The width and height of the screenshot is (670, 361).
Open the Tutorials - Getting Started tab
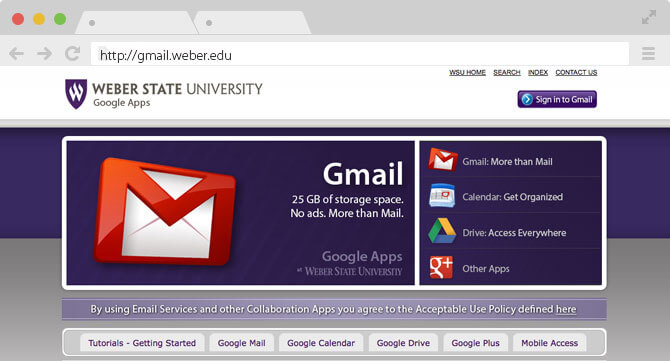pyautogui.click(x=142, y=343)
